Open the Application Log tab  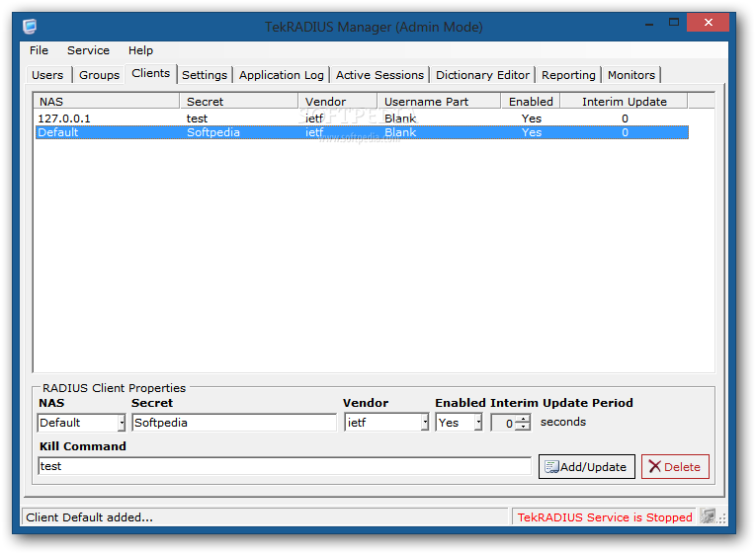282,75
